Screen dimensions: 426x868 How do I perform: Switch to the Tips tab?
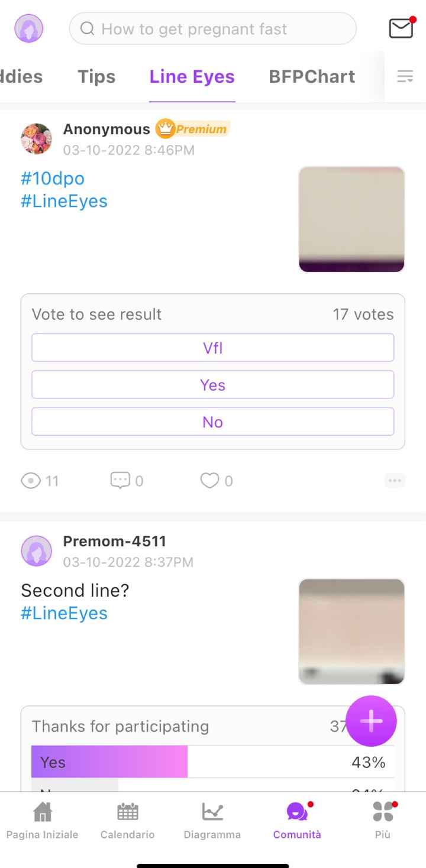[96, 77]
